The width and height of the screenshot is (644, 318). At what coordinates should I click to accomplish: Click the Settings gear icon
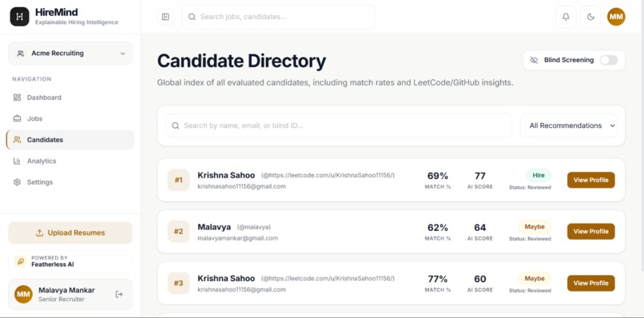click(17, 182)
